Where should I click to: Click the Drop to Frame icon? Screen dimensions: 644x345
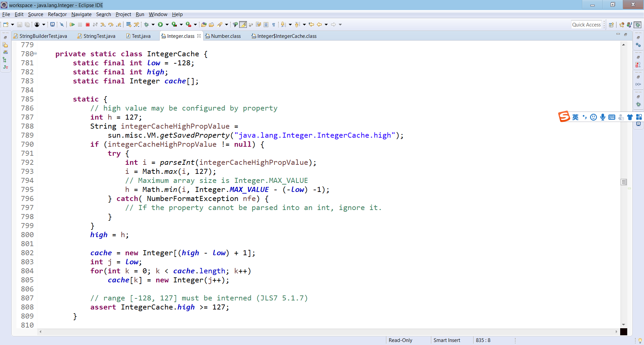(x=128, y=24)
